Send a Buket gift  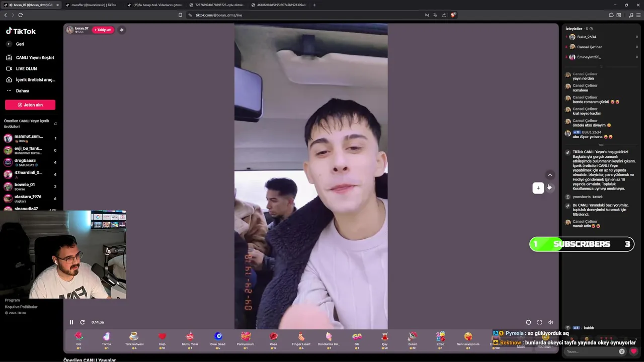click(413, 340)
